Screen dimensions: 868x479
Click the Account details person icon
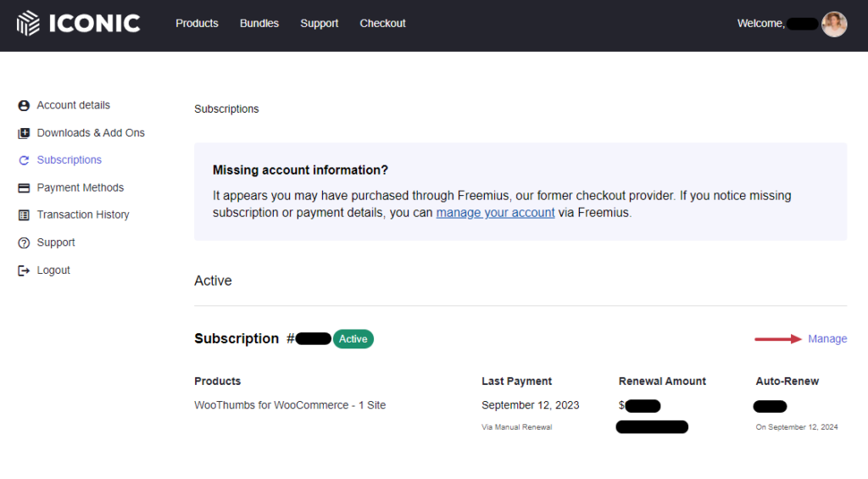click(24, 105)
